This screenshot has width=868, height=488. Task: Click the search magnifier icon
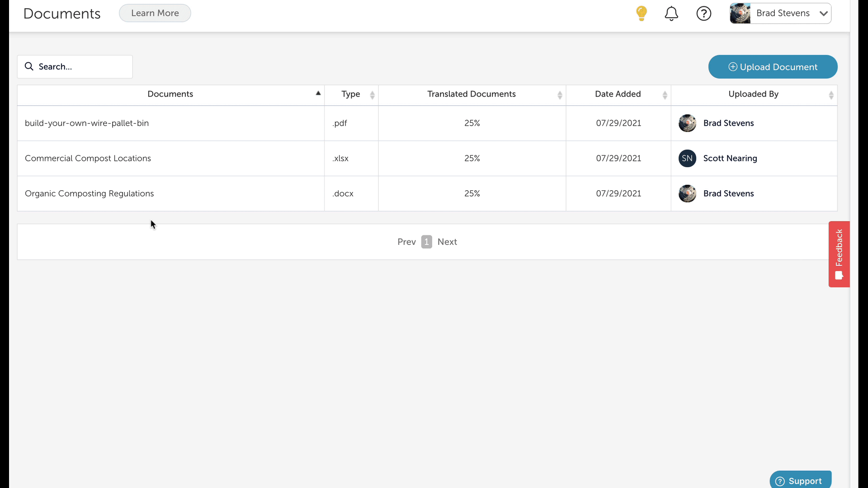[x=29, y=66]
